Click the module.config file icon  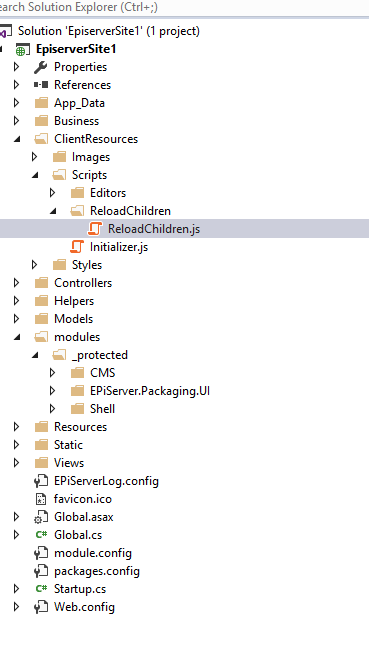click(x=41, y=553)
